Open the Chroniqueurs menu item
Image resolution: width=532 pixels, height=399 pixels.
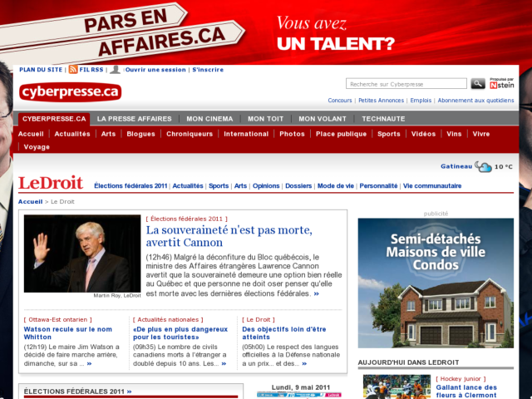pyautogui.click(x=190, y=134)
